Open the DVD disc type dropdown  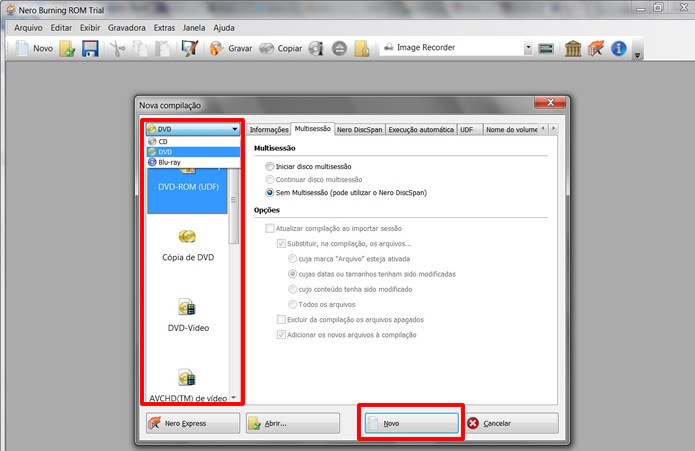(193, 129)
